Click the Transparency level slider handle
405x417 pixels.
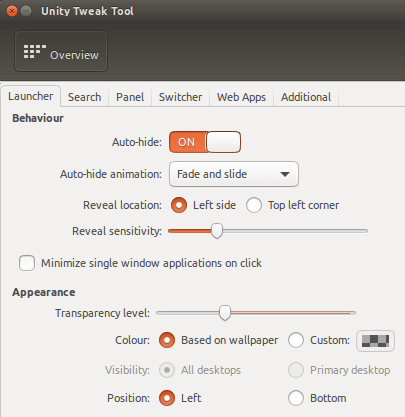pyautogui.click(x=225, y=313)
